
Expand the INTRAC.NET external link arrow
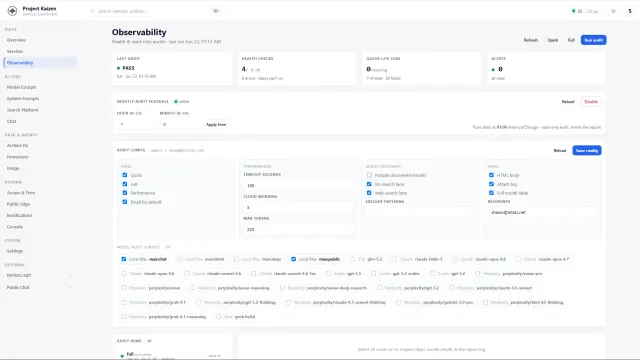pos(72,276)
